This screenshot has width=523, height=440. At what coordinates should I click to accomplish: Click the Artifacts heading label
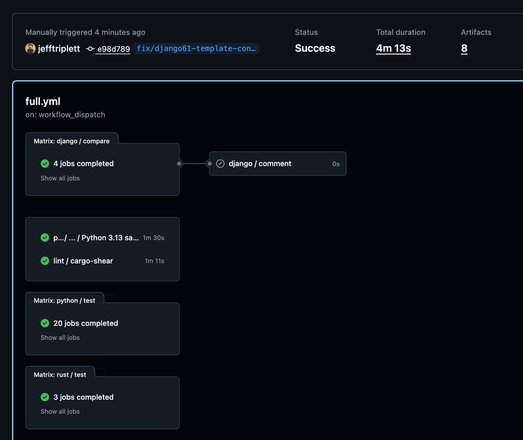tap(476, 32)
